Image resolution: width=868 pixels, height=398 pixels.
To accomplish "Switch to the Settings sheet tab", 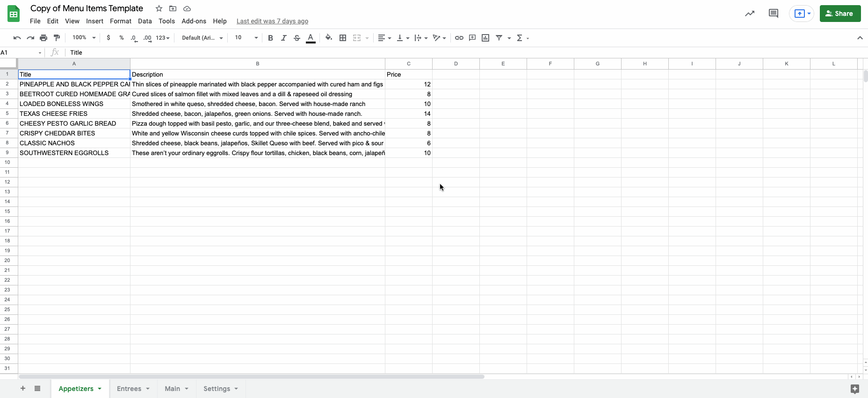I will [x=221, y=389].
